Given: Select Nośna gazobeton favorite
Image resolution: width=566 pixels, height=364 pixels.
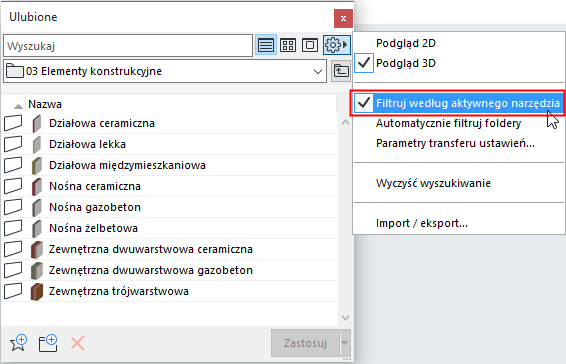Looking at the screenshot, I should pyautogui.click(x=169, y=207).
